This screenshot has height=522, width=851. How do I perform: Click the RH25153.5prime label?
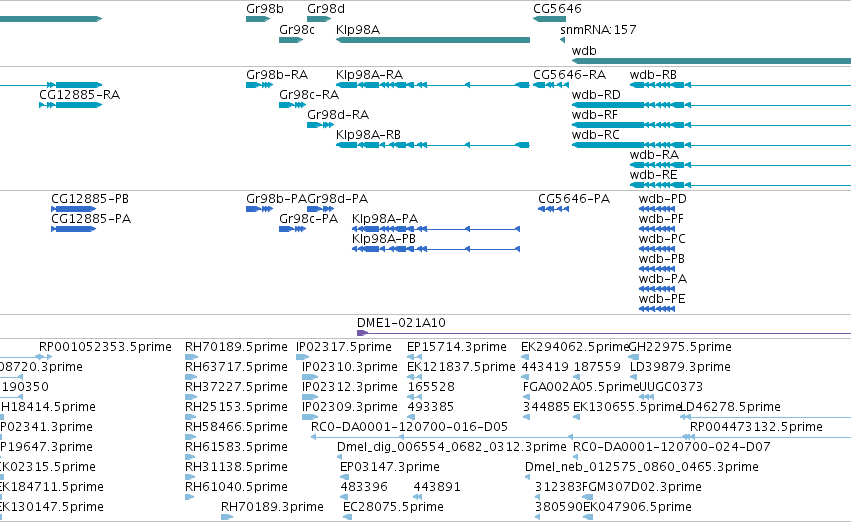point(236,407)
